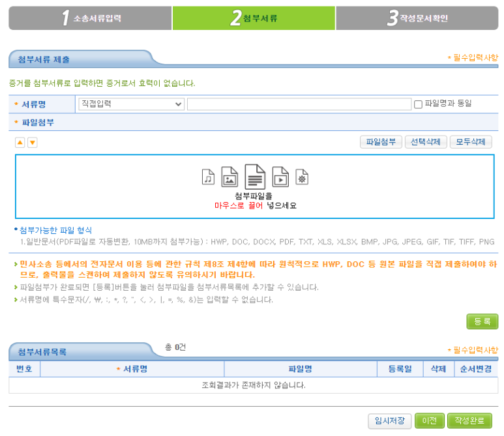Click the 파일명 column header
The width and height of the screenshot is (504, 436).
point(300,369)
